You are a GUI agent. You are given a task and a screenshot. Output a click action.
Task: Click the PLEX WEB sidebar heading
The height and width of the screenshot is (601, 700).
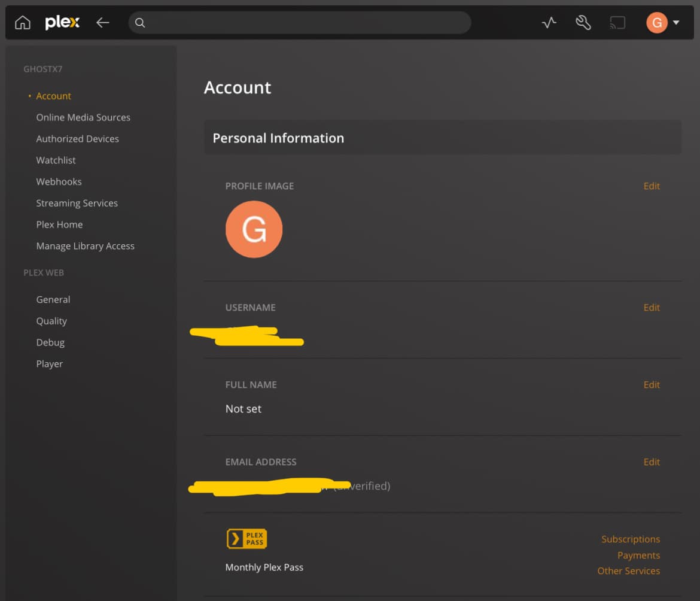click(x=44, y=273)
